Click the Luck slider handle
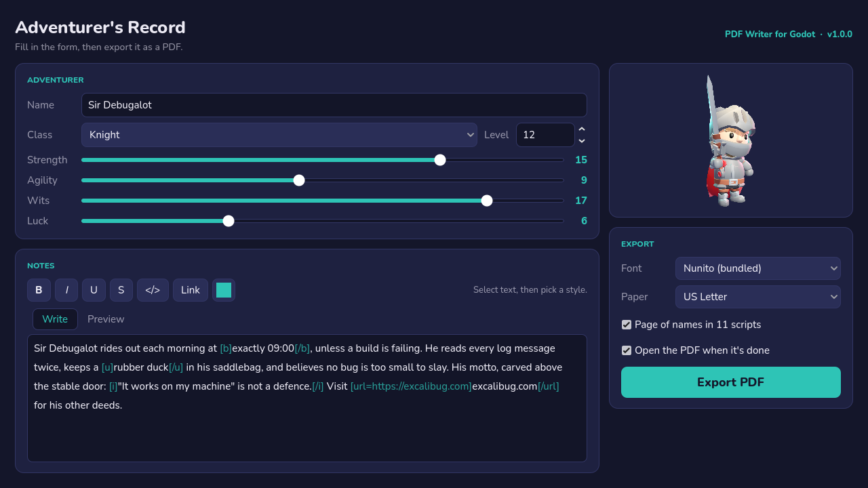Viewport: 868px width, 488px height. 229,221
